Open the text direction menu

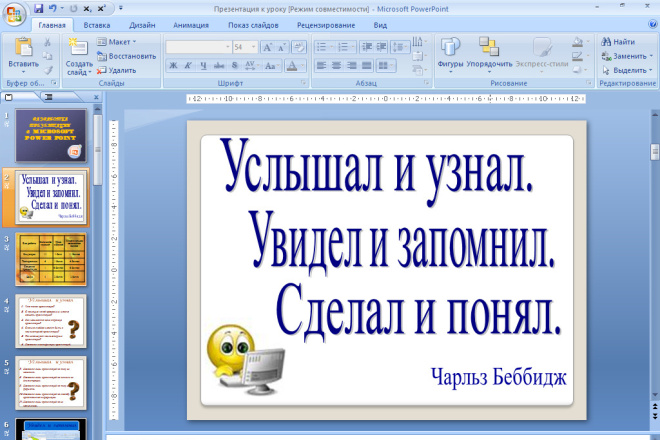419,42
